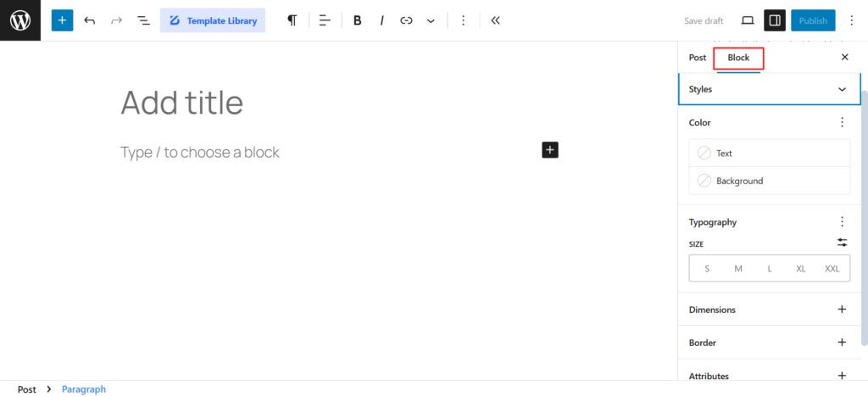Open the top-right editor options menu

[852, 20]
